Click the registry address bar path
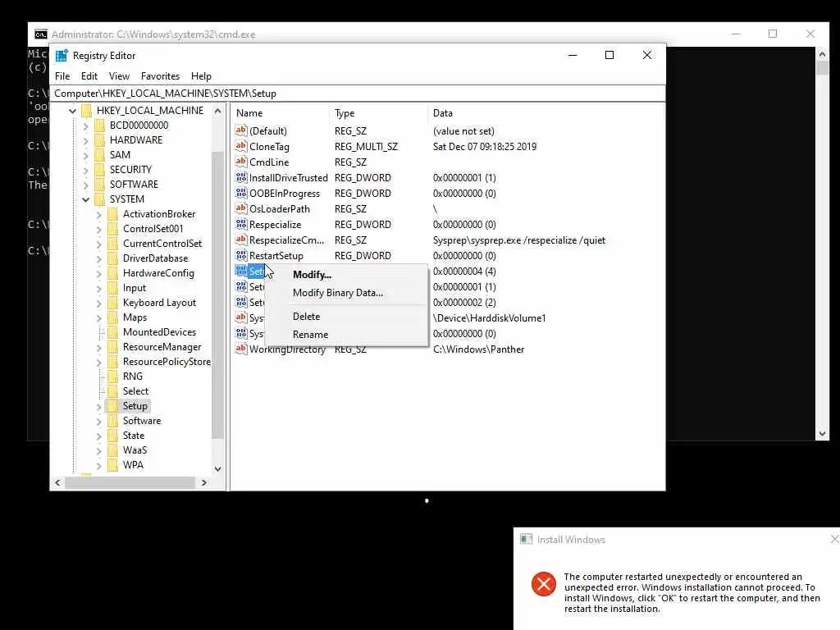This screenshot has height=630, width=840. 358,94
